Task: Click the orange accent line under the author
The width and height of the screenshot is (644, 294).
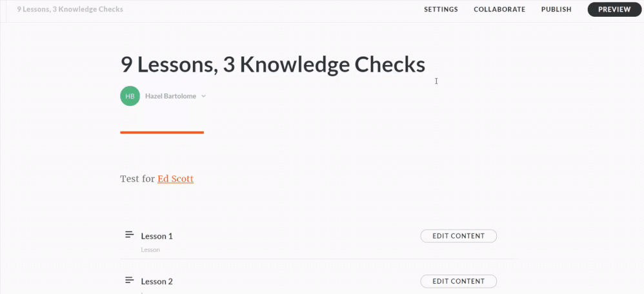Action: (162, 132)
